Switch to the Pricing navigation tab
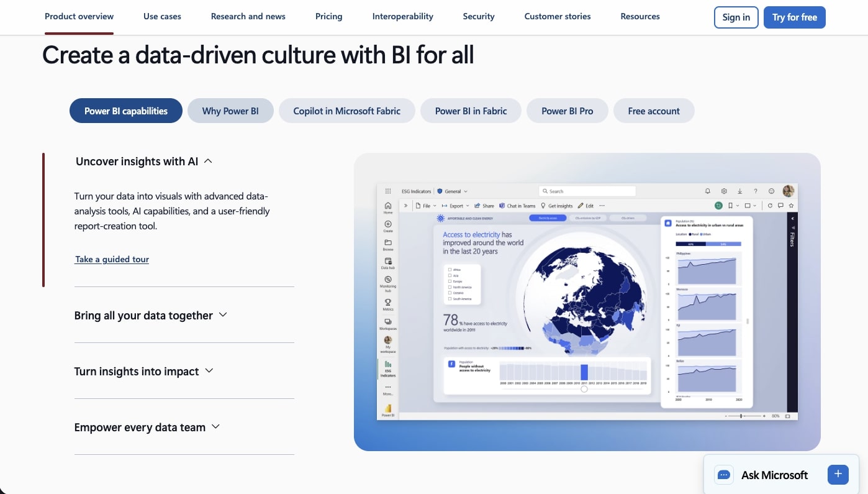 (x=328, y=16)
